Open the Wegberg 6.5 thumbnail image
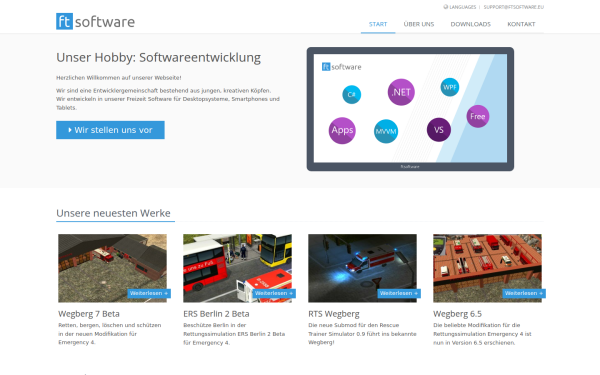 tap(488, 268)
